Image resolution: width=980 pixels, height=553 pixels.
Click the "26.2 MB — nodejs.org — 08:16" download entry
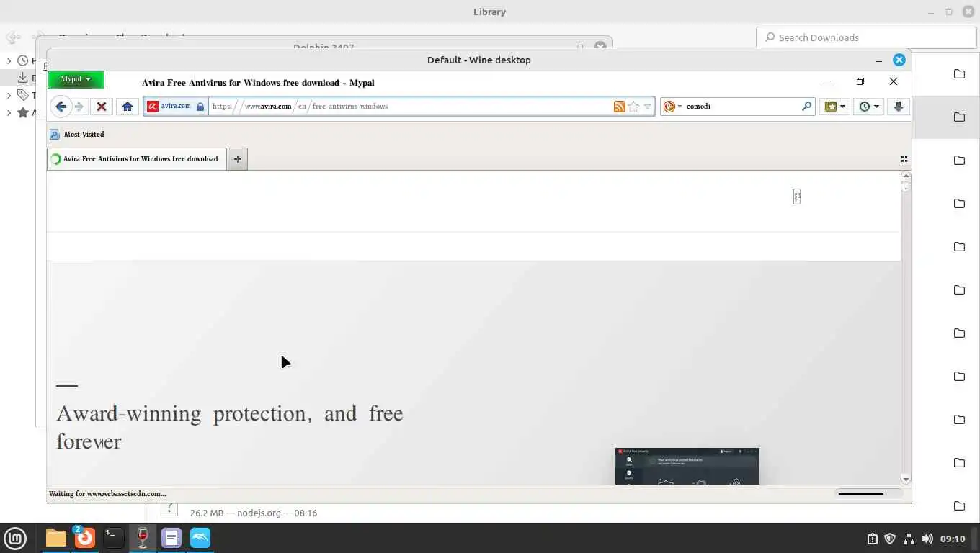254,513
